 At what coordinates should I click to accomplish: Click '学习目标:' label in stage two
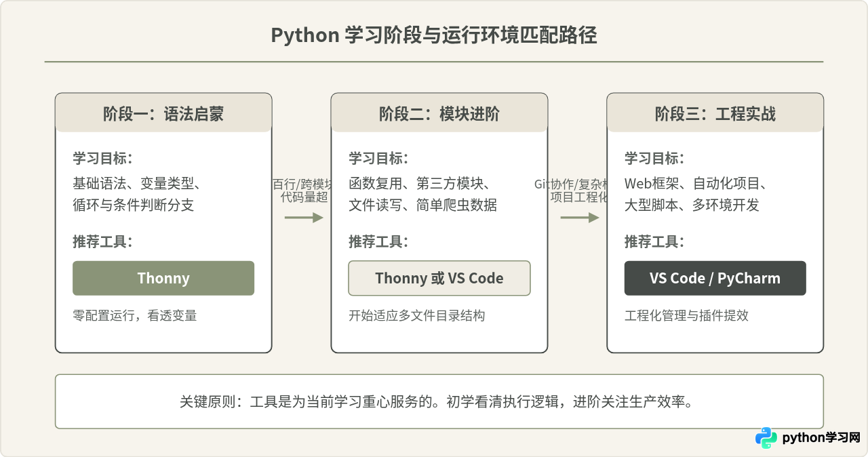pyautogui.click(x=378, y=158)
